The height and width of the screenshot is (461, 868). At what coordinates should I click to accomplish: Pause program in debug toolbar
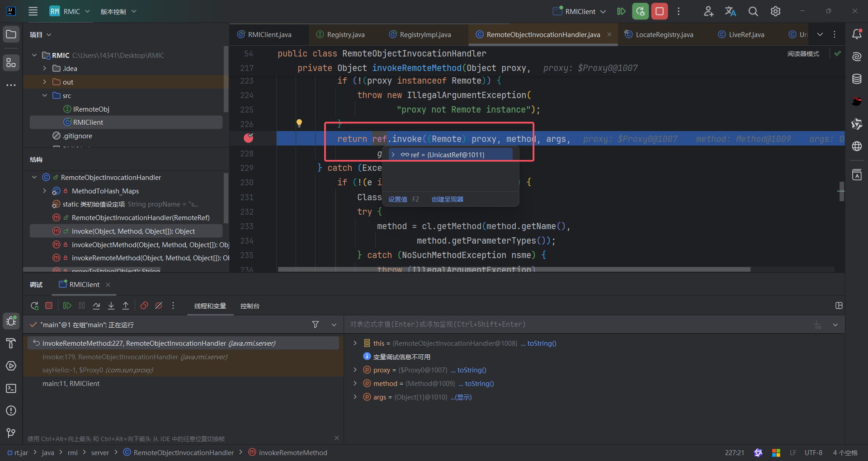click(82, 306)
